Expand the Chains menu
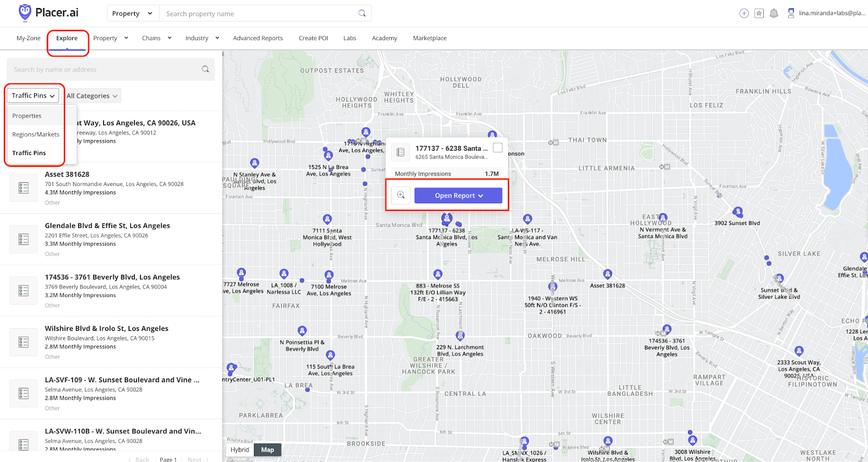The width and height of the screenshot is (868, 462). click(x=157, y=38)
